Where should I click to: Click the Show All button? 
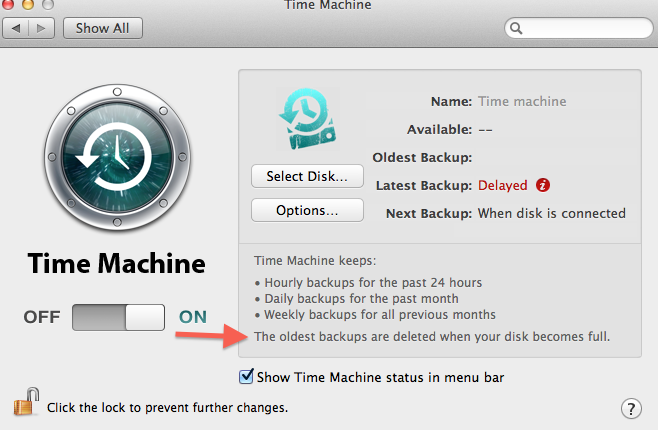pos(102,28)
